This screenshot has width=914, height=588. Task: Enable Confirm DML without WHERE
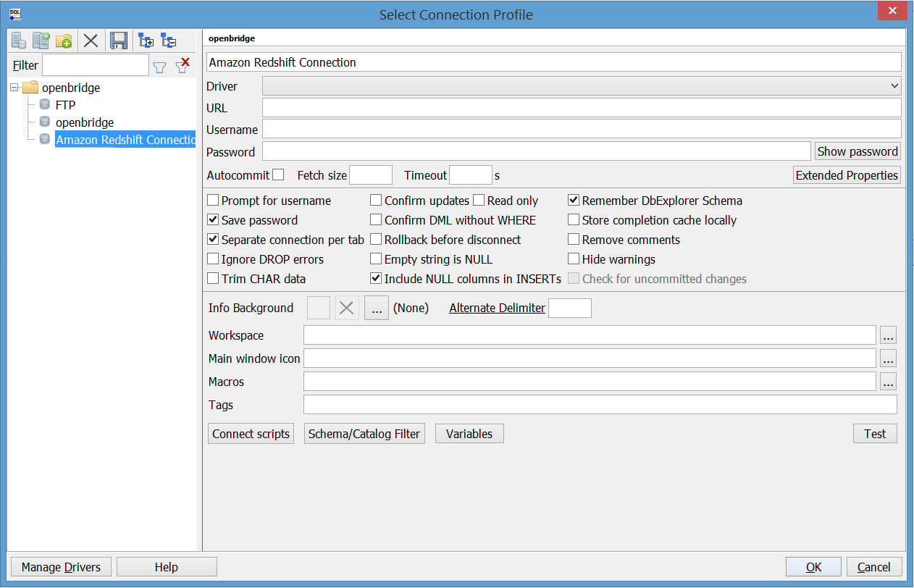point(376,220)
